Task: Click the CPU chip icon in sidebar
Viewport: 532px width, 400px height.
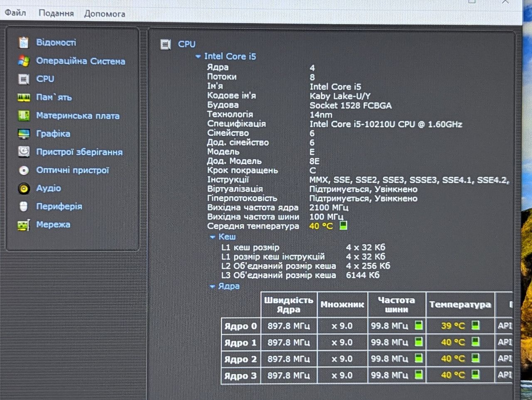Action: click(24, 79)
